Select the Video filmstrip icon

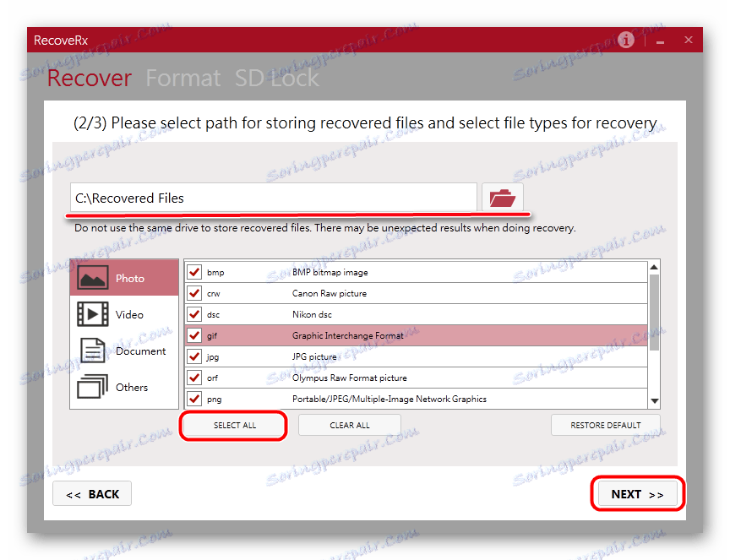93,314
